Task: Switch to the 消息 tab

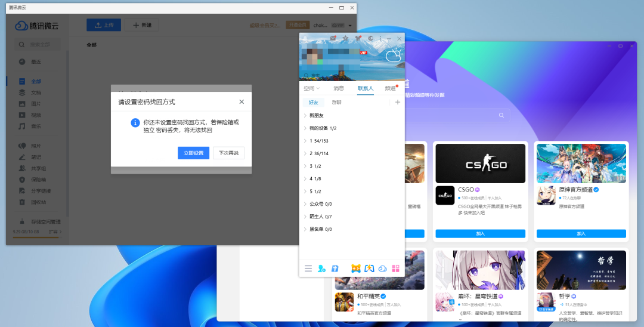Action: (x=339, y=88)
